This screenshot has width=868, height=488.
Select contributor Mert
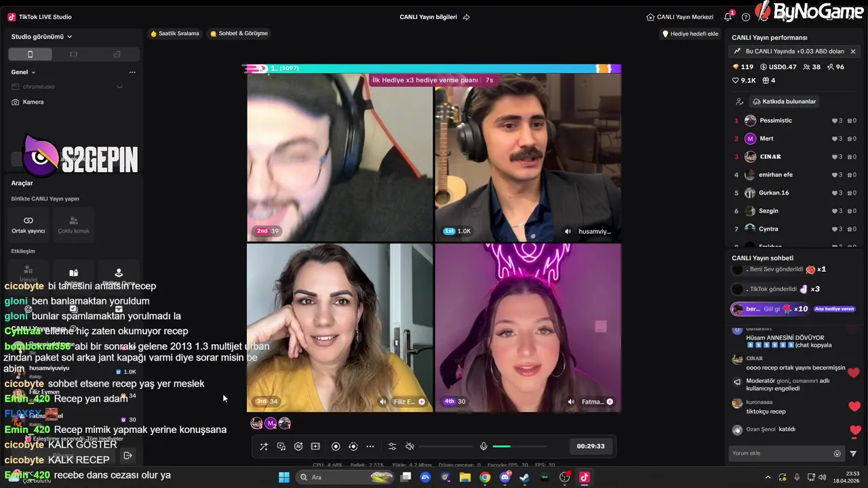coord(795,138)
